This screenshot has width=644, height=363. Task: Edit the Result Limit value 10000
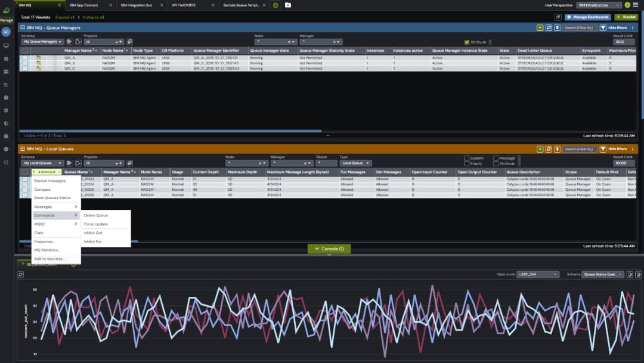(624, 162)
